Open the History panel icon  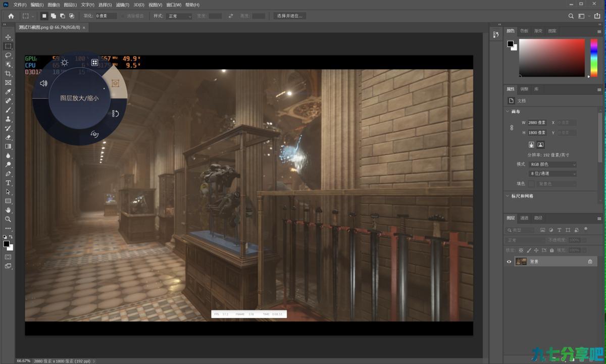click(x=495, y=34)
